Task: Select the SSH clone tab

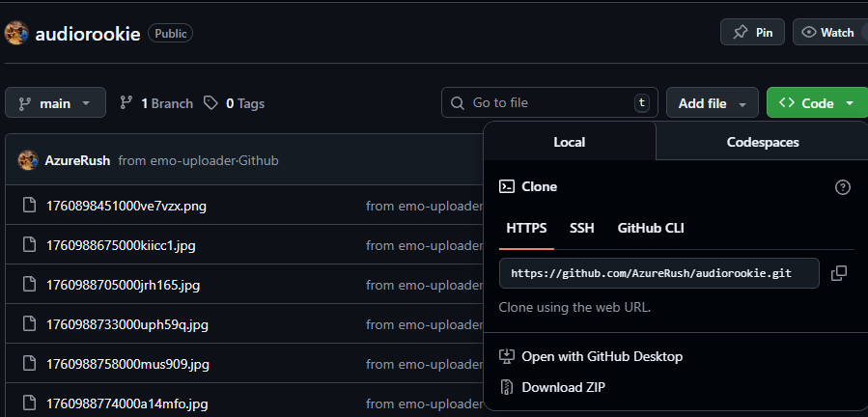Action: 582,228
